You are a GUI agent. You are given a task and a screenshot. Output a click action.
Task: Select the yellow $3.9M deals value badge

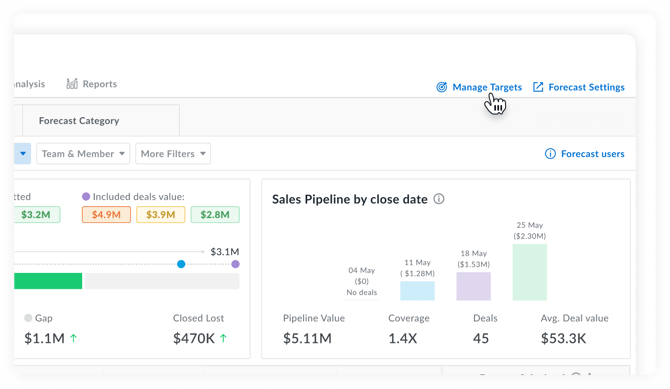click(x=161, y=215)
